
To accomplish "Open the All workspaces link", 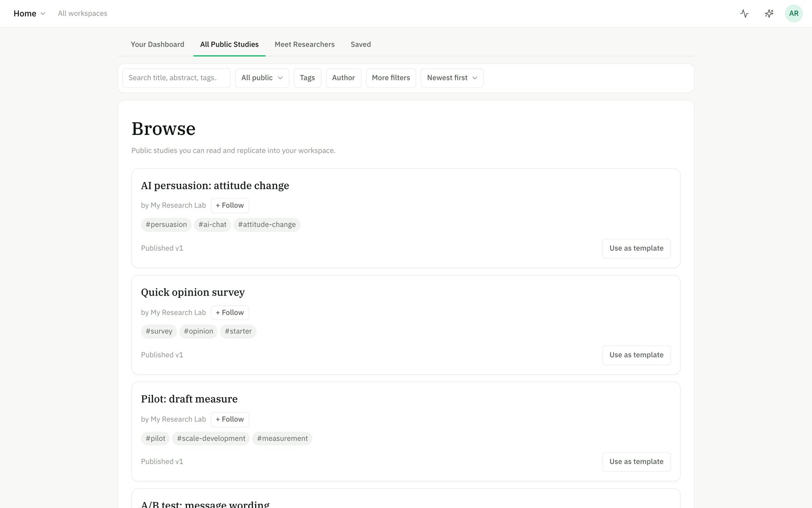I will [x=83, y=13].
